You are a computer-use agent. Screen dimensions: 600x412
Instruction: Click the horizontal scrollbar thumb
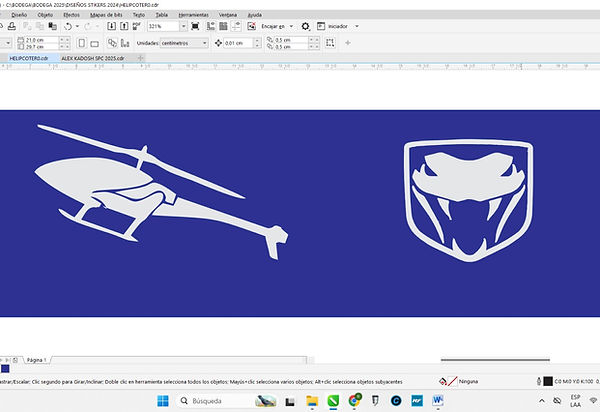coord(495,360)
